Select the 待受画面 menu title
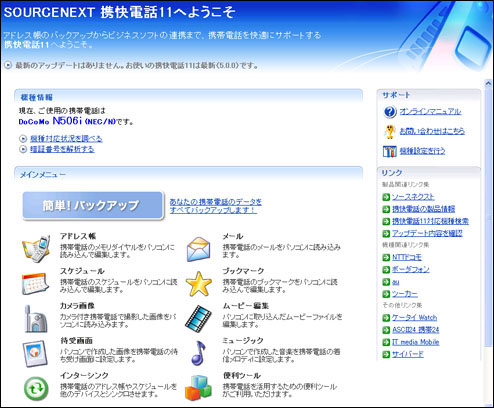Screen dimensions: 494x408 [76, 341]
